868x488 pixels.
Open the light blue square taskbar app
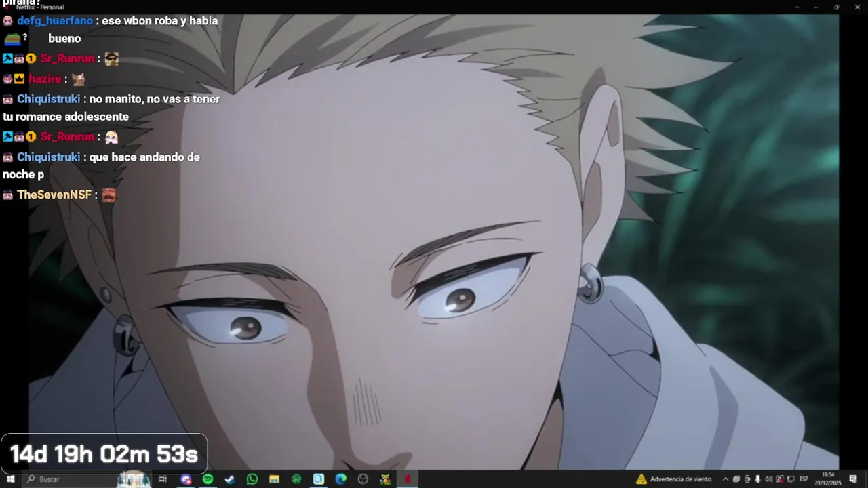click(318, 479)
